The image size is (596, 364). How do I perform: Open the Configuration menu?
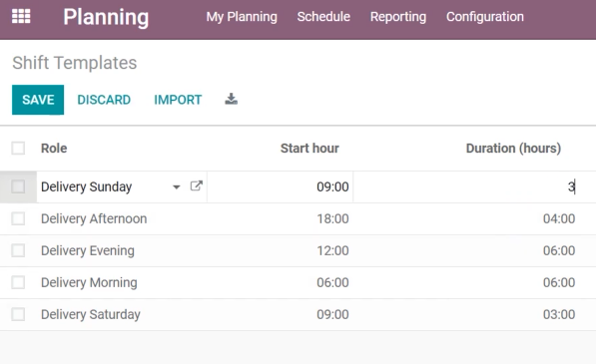[x=485, y=17]
